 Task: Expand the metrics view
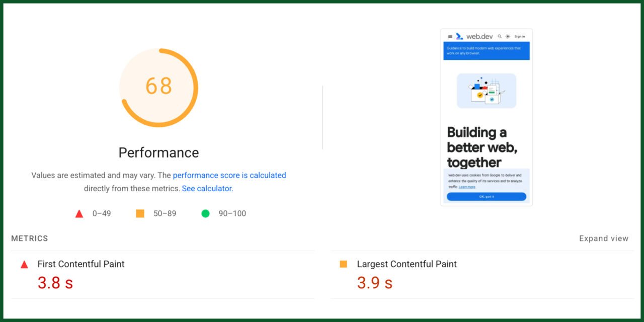[x=603, y=238]
